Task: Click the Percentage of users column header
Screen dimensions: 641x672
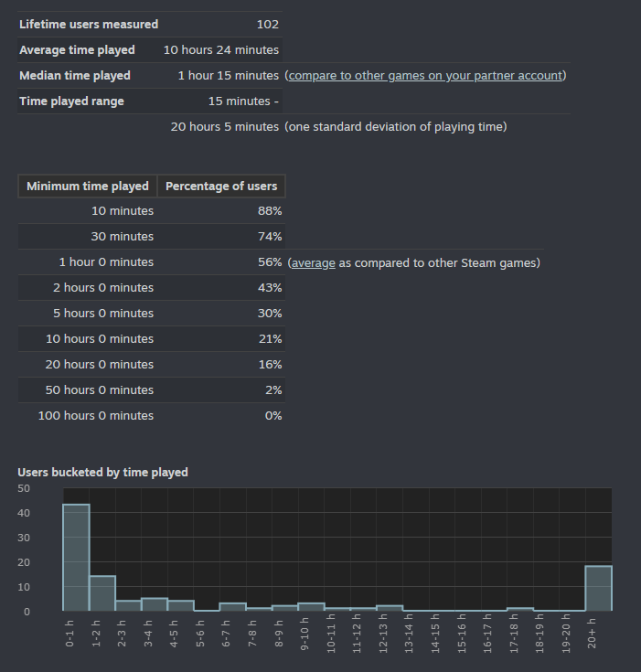Action: click(x=221, y=186)
